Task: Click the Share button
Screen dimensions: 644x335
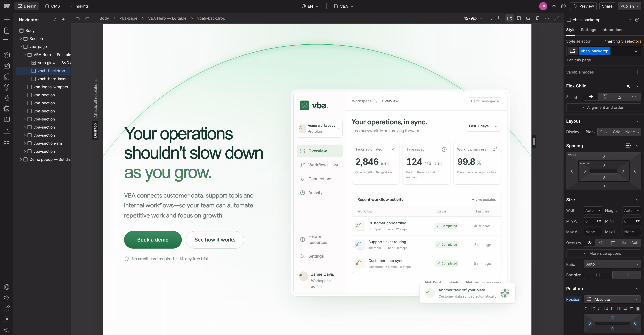Action: click(x=607, y=6)
